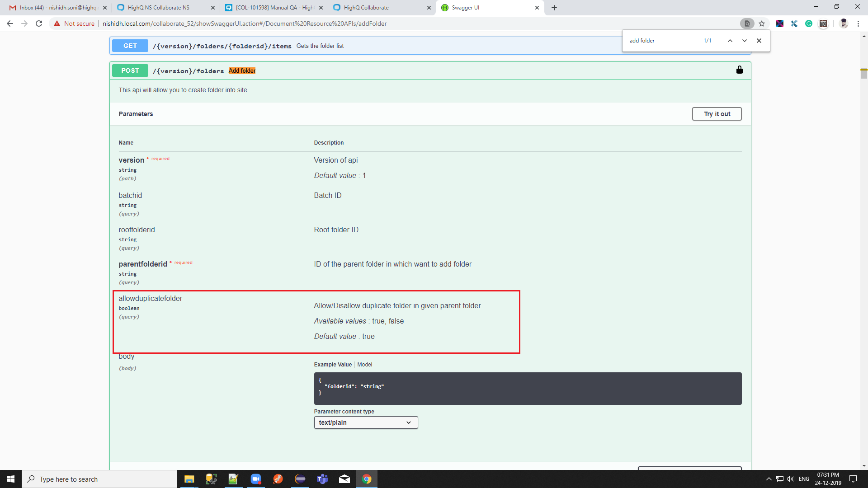
Task: Open Chrome's three-dot menu
Action: [858, 23]
